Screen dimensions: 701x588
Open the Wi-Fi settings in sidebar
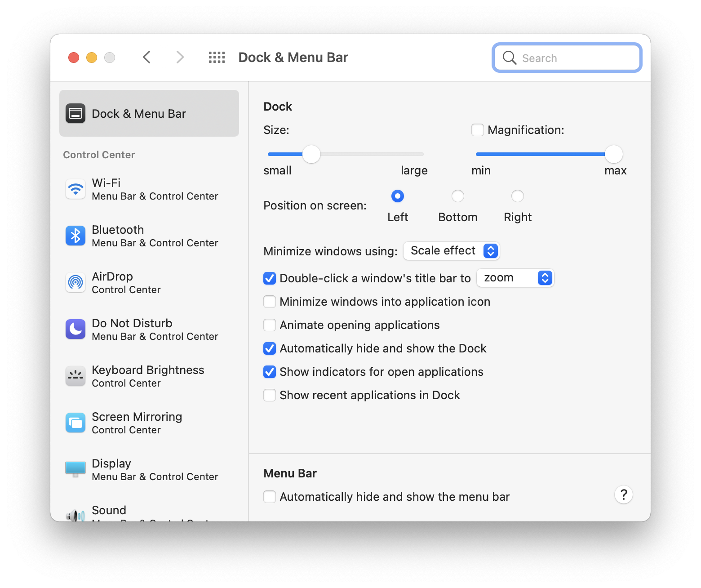pyautogui.click(x=148, y=189)
